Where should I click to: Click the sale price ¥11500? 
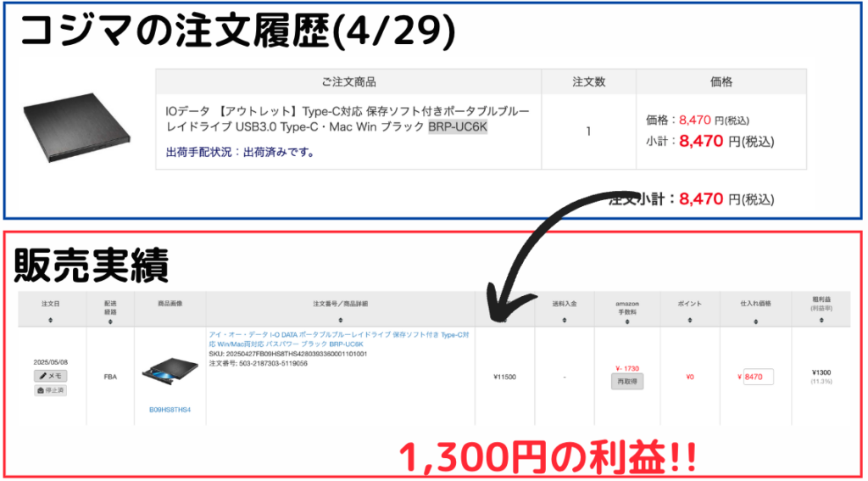(504, 377)
